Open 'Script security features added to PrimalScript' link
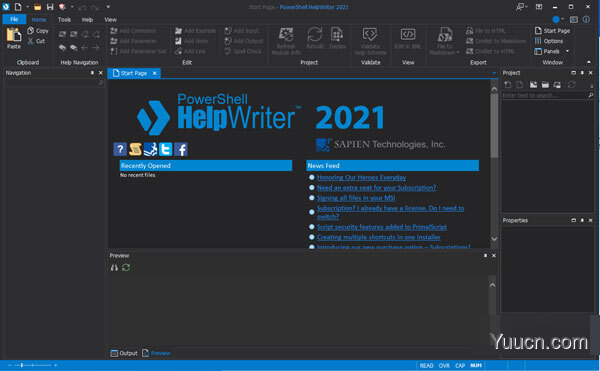 pyautogui.click(x=382, y=227)
